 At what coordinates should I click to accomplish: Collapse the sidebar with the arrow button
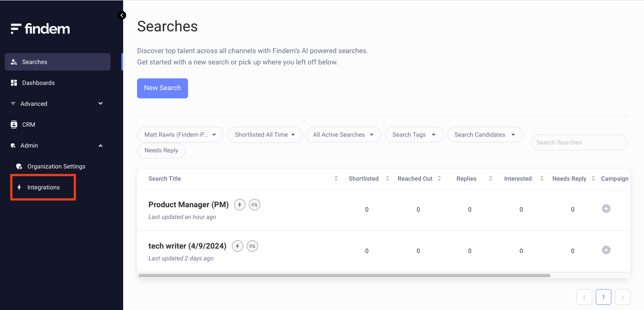pyautogui.click(x=122, y=15)
